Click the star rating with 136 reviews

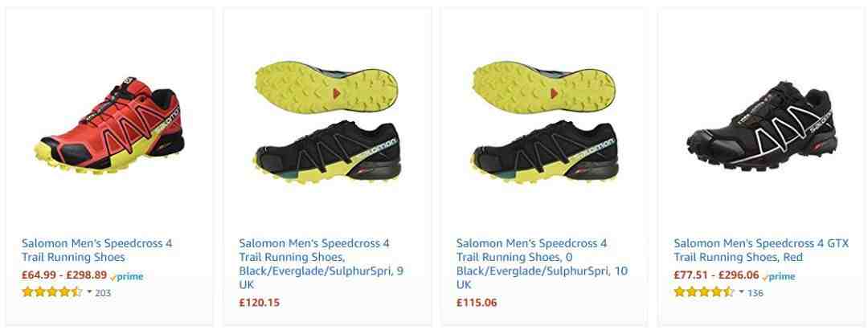(x=704, y=291)
